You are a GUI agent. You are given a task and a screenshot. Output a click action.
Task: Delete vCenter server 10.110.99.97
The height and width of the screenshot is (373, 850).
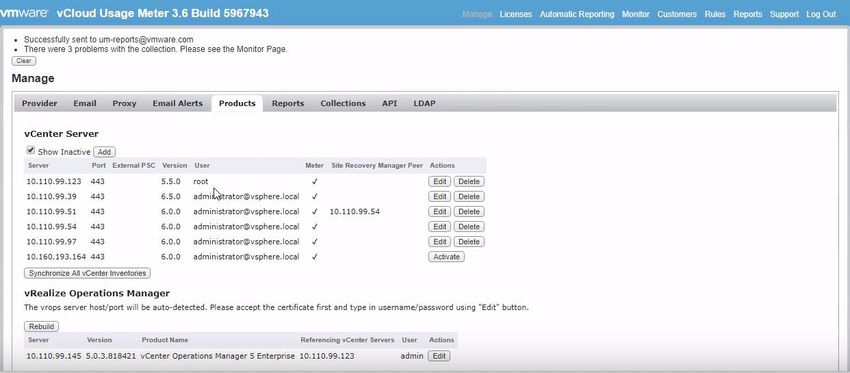(x=469, y=242)
